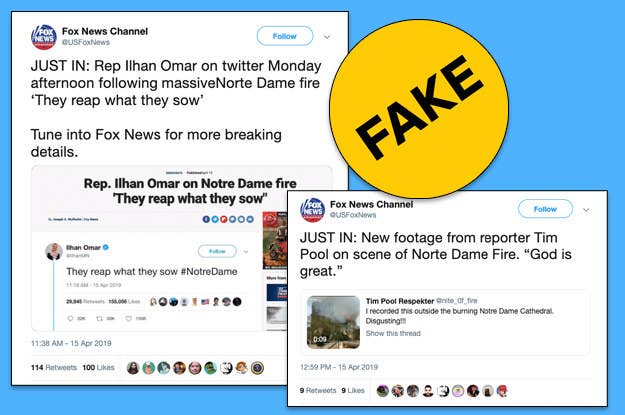The width and height of the screenshot is (625, 415).
Task: Open the chevron menu on the right tweet
Action: [586, 210]
